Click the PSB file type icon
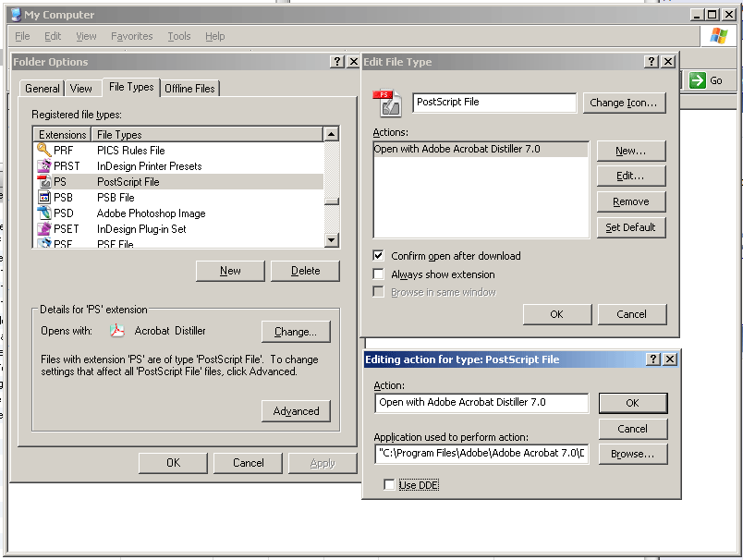Viewport: 743px width, 560px height. 44,197
